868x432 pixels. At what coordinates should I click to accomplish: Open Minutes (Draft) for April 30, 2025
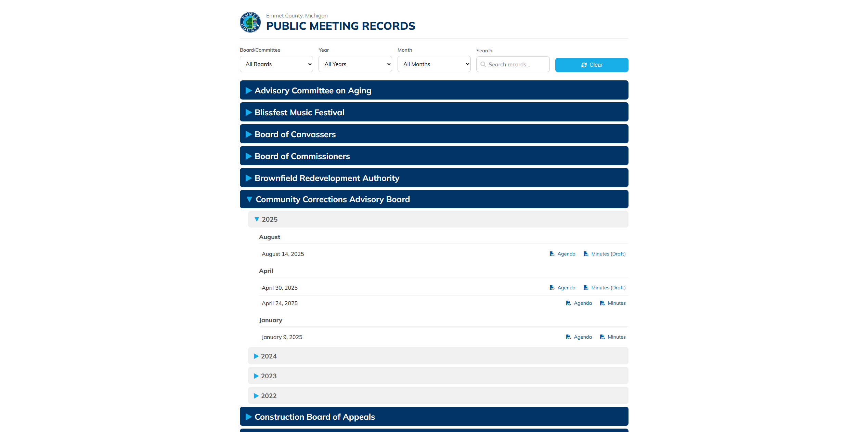pyautogui.click(x=608, y=288)
